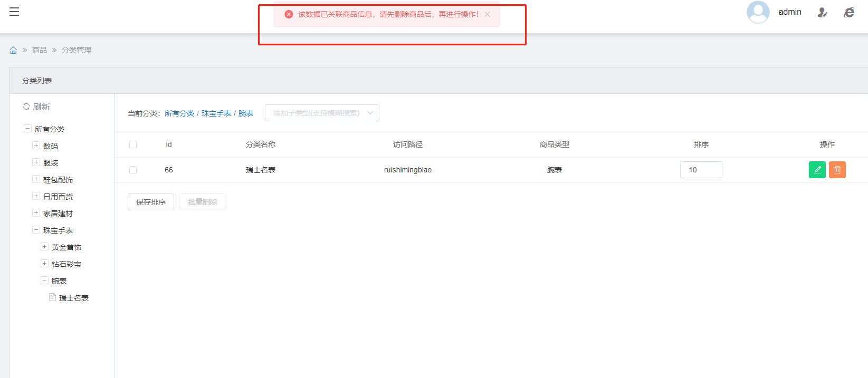Expand the 日用百货 tree node

click(x=36, y=196)
